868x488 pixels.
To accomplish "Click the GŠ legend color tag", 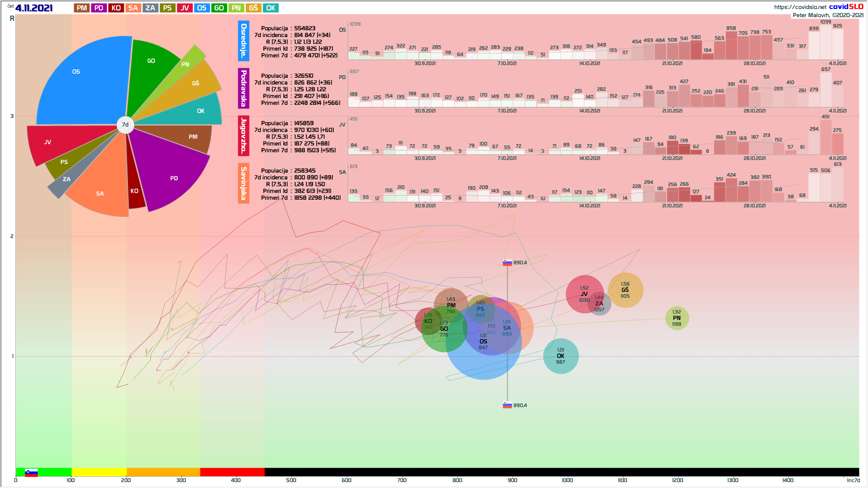I will coord(254,8).
